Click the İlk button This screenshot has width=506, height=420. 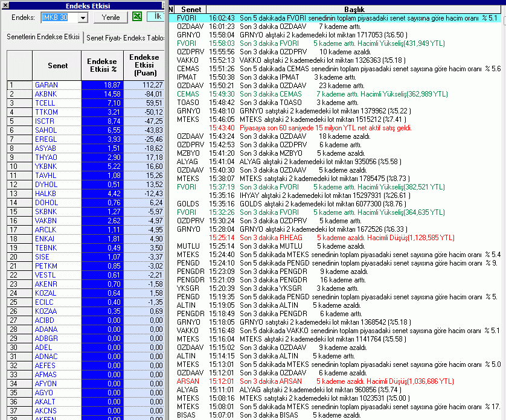(157, 17)
